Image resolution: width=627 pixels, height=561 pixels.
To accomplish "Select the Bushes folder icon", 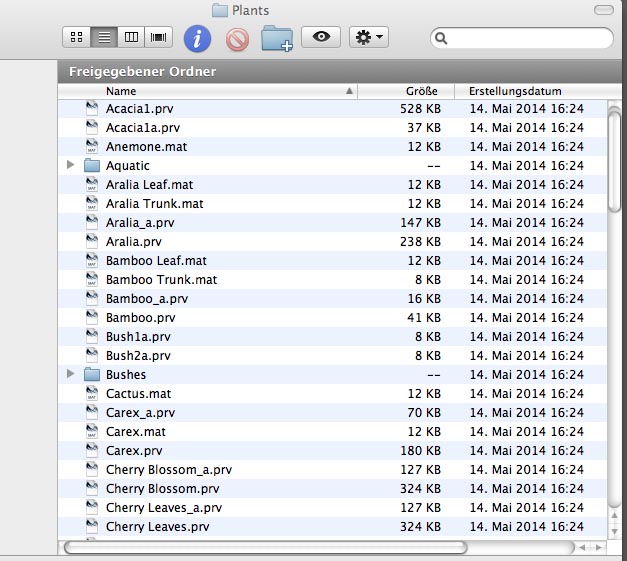I will [x=92, y=374].
